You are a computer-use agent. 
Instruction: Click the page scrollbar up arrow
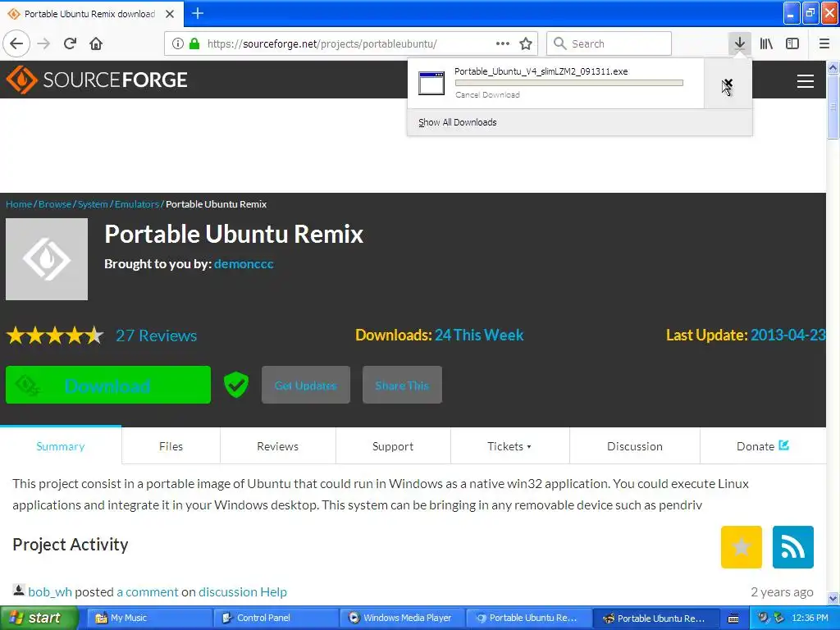pos(833,67)
